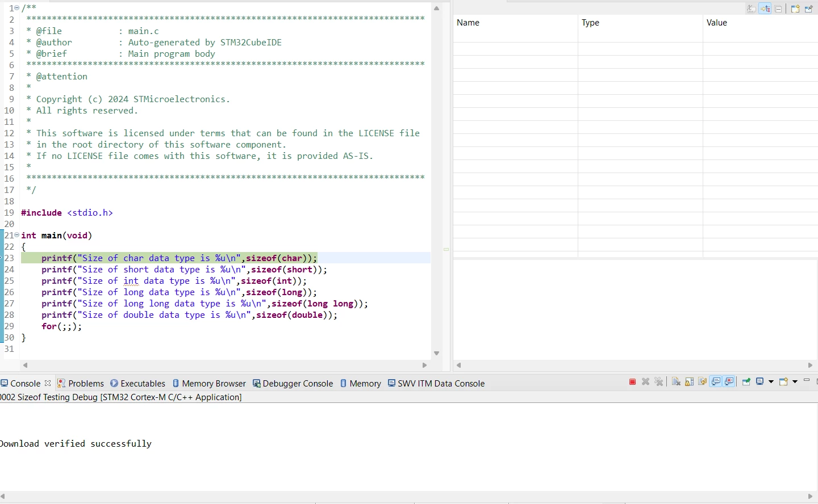The height and width of the screenshot is (504, 818).
Task: Click the printf sizeof(short) line
Action: [x=184, y=270]
